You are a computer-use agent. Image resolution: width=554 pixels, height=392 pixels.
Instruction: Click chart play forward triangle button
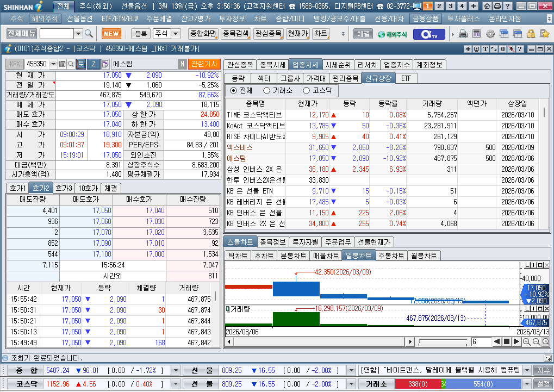[516, 341]
